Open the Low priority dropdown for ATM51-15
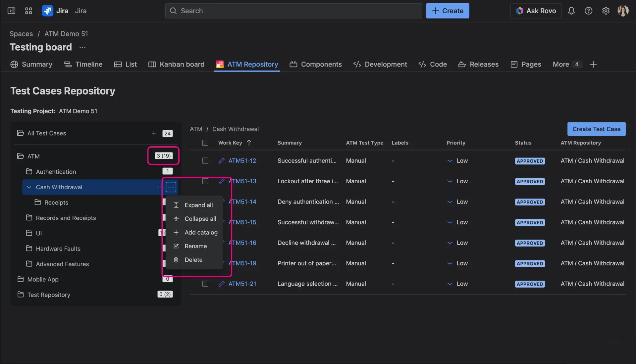The width and height of the screenshot is (636, 364). (457, 222)
